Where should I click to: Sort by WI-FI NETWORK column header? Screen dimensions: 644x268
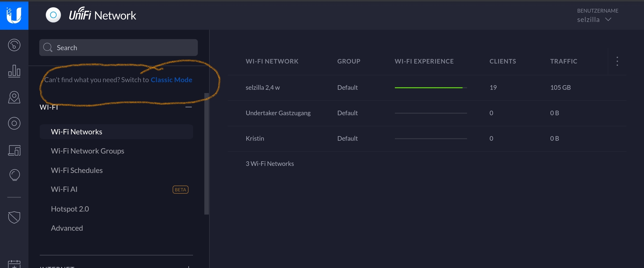[272, 61]
